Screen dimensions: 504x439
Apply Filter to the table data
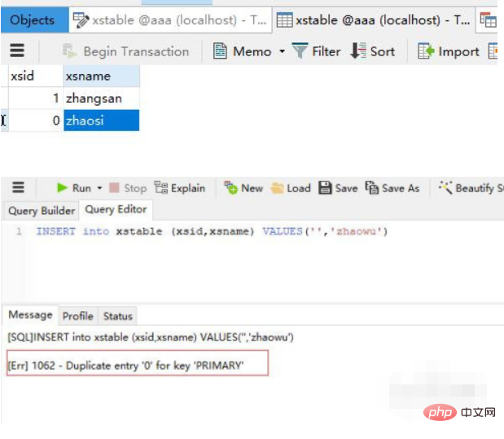tap(316, 51)
